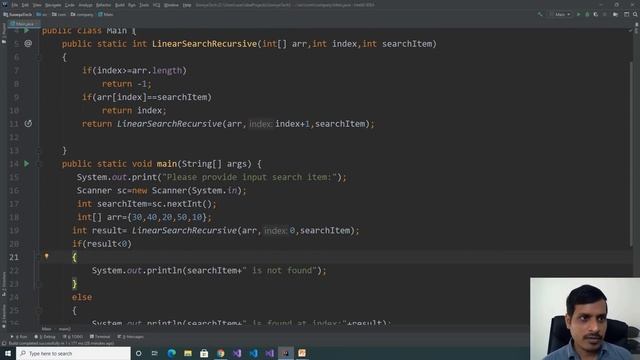Open the Main run configuration dropdown
Viewport: 640px width, 360px height.
[560, 14]
